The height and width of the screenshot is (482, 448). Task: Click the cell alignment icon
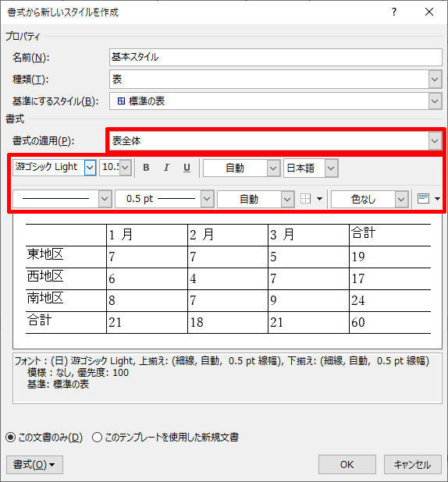click(423, 199)
